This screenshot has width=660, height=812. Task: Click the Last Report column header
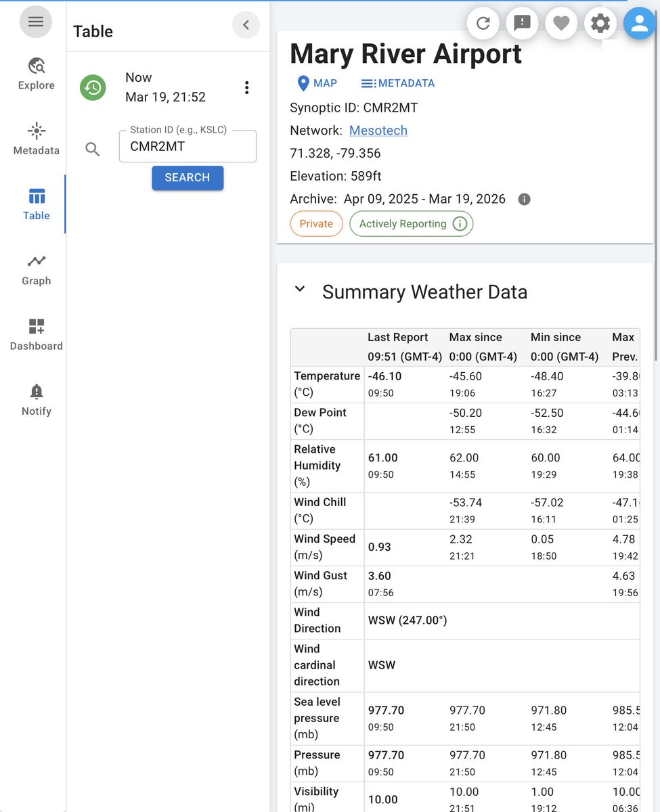tap(405, 347)
